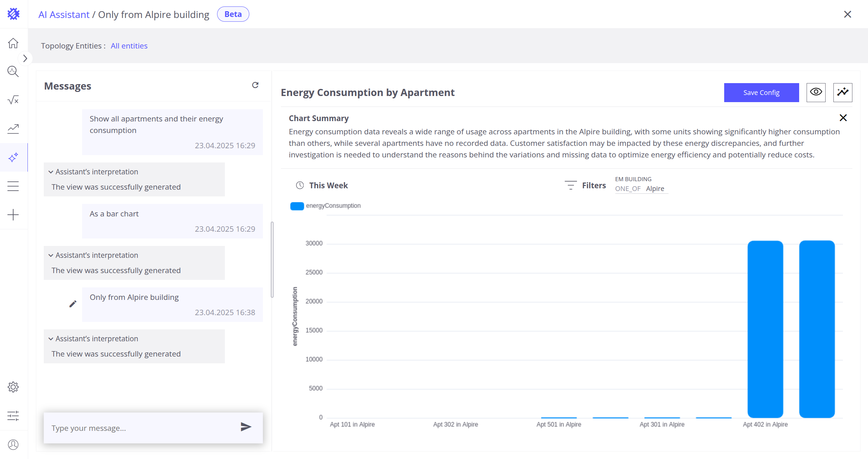Viewport: 868px width, 459px height.
Task: Open the trend line chart icon
Action: (13, 129)
